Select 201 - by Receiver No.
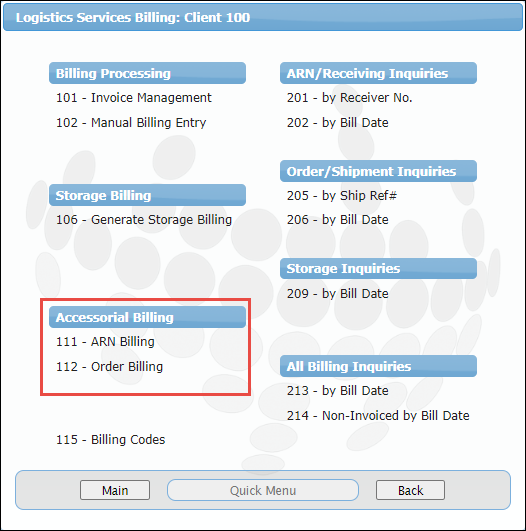 [x=349, y=98]
